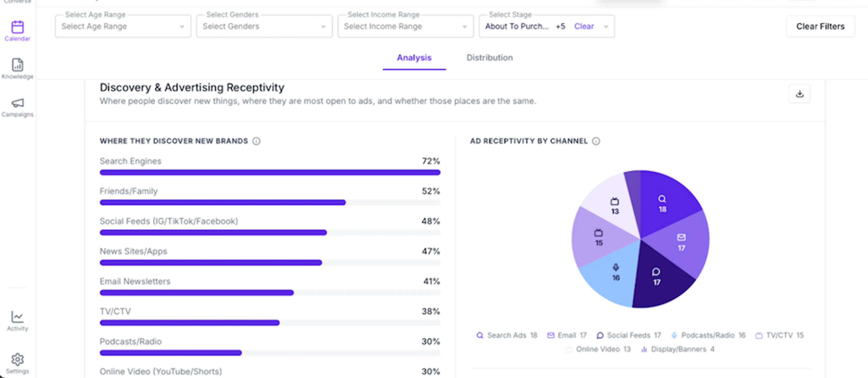Open the Activity chart icon

[x=17, y=317]
